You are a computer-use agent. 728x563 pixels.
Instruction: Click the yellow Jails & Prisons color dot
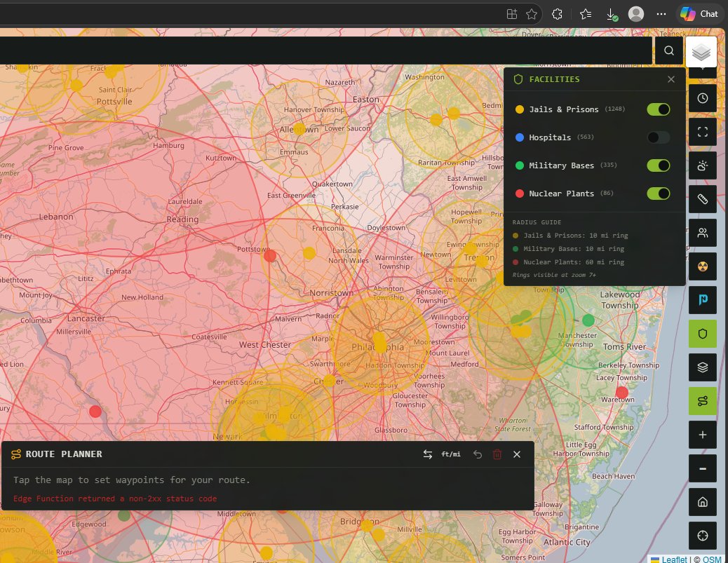pos(520,109)
